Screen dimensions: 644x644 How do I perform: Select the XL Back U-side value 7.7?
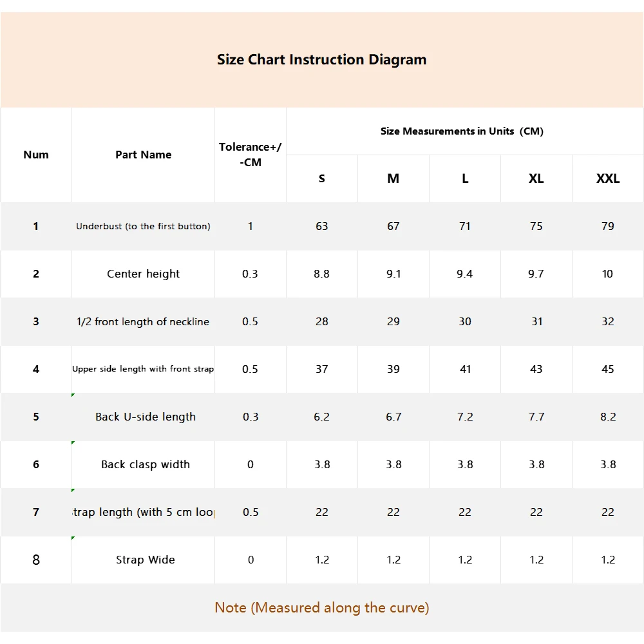pos(536,417)
